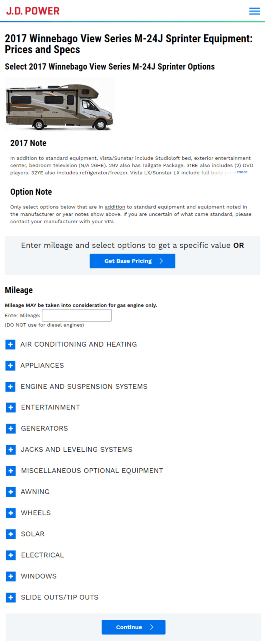Open the hamburger navigation menu

click(x=254, y=11)
